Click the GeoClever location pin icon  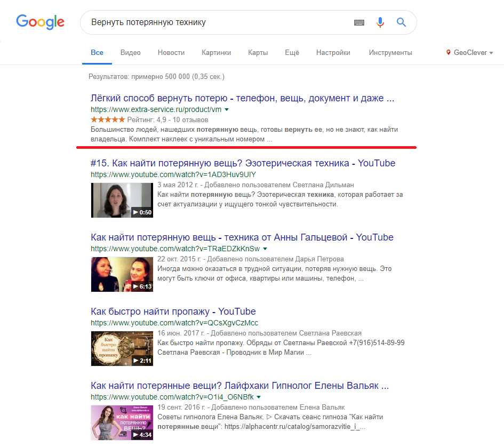(449, 52)
